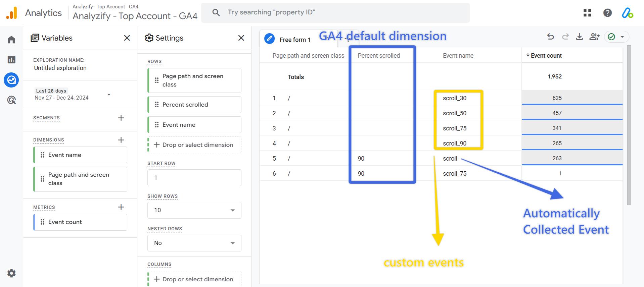The height and width of the screenshot is (287, 644).
Task: Click the Settings gear panel icon
Action: (149, 38)
